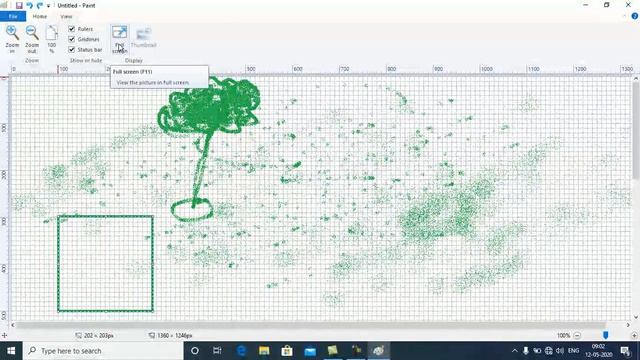Click the vertical scrollbar up arrow
The height and width of the screenshot is (360, 640).
tap(636, 78)
